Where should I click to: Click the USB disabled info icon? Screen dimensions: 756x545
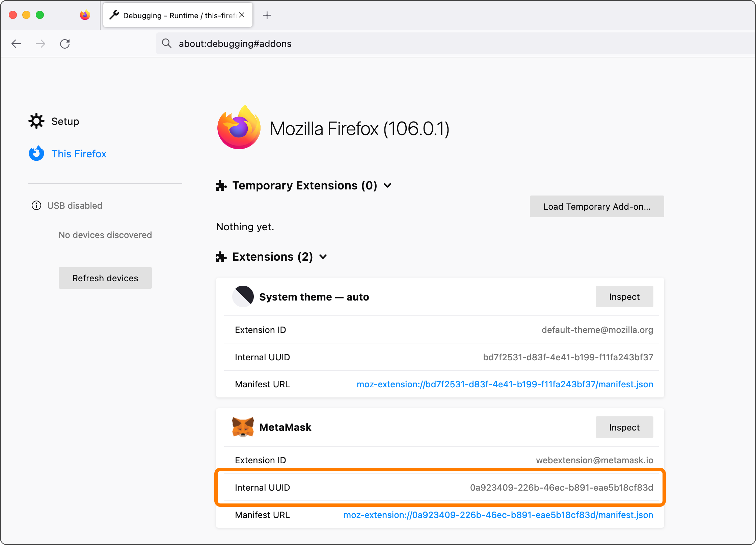click(36, 205)
